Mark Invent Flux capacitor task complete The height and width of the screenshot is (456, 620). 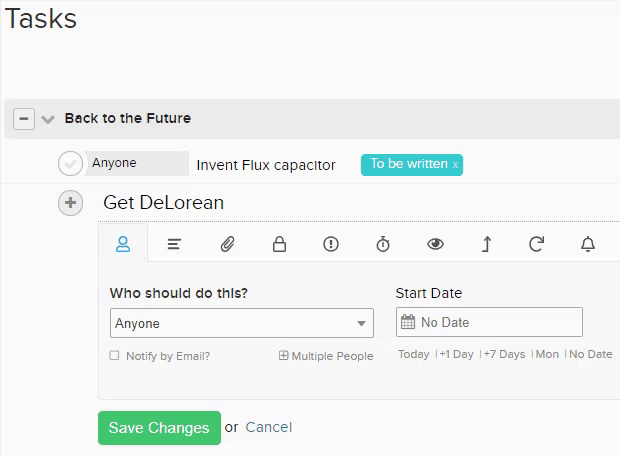click(70, 163)
